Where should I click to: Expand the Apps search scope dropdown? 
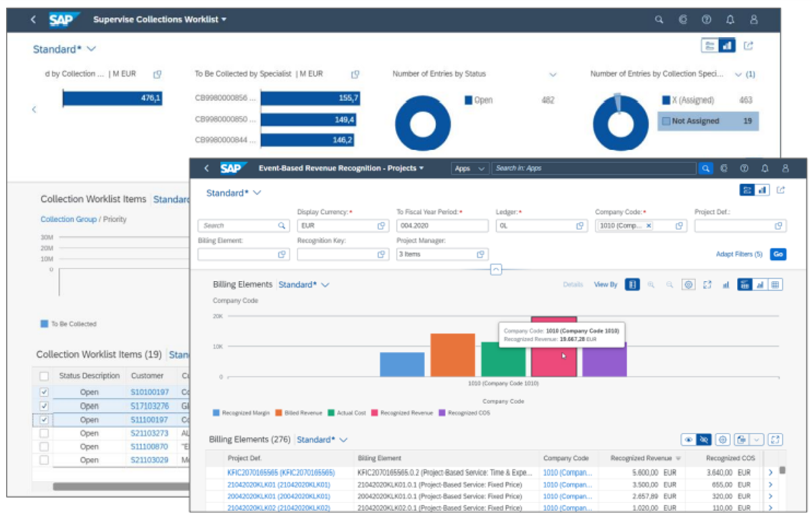tap(470, 168)
